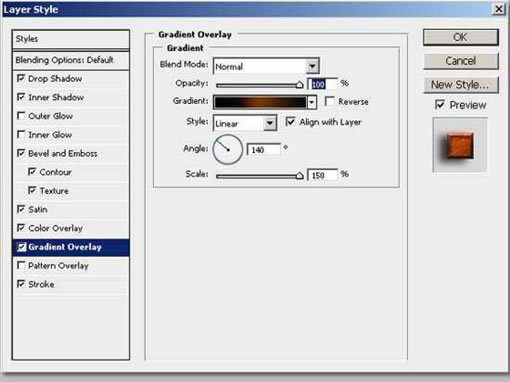510x382 pixels.
Task: Click the New Style button
Action: tap(461, 85)
